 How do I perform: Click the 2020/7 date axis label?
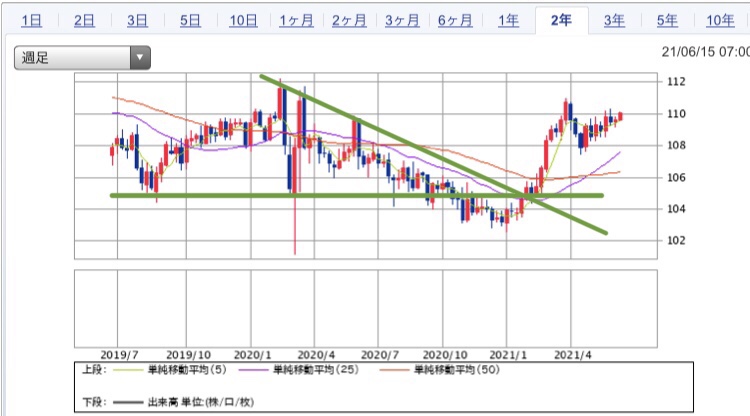(380, 355)
